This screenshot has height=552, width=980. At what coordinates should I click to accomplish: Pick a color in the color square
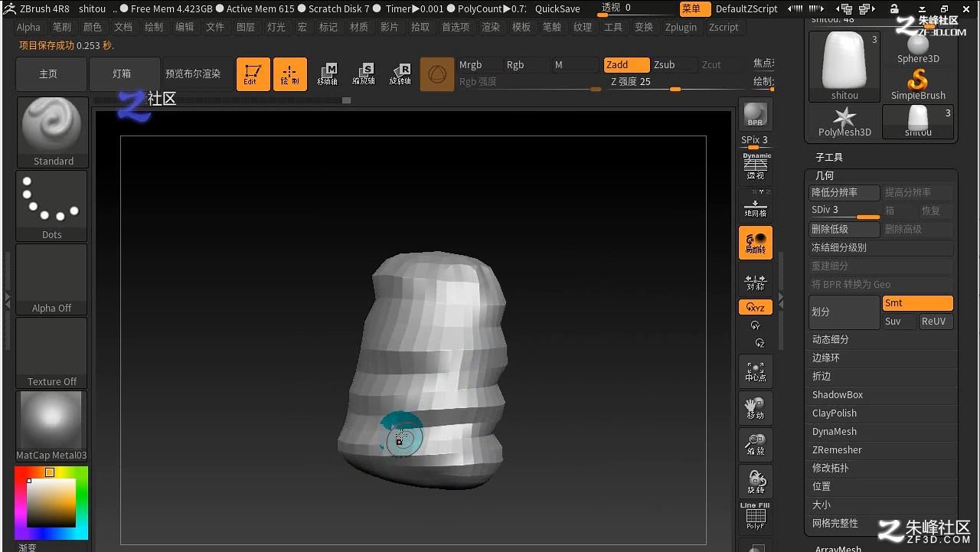(52, 502)
